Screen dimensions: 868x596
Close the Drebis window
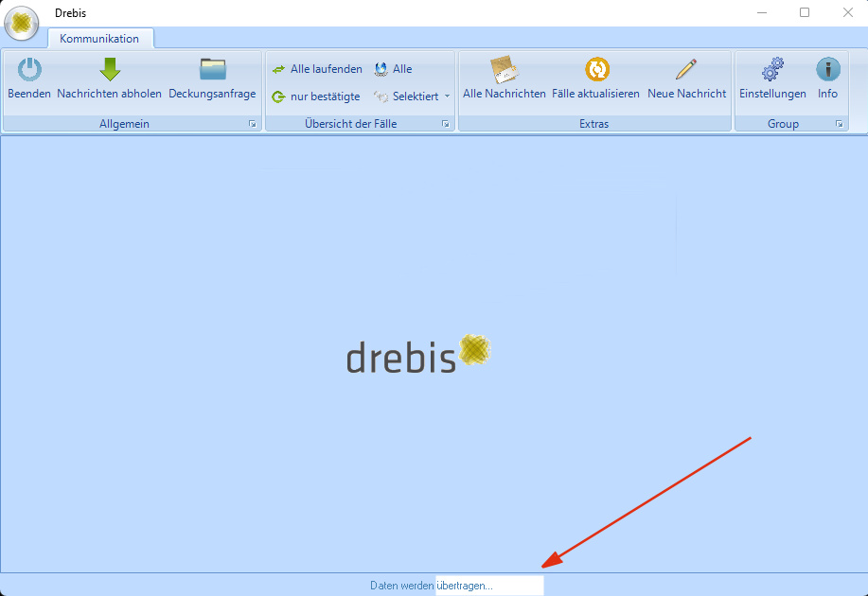click(847, 12)
